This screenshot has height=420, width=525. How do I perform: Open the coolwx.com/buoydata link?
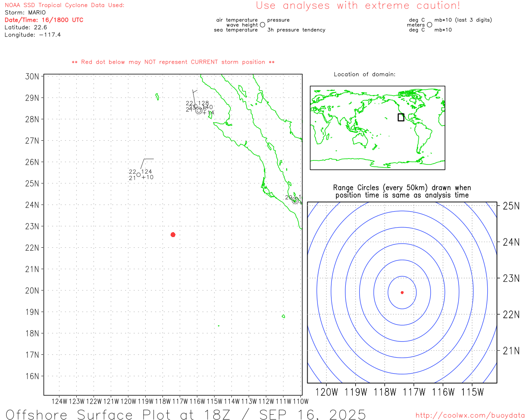(470, 415)
